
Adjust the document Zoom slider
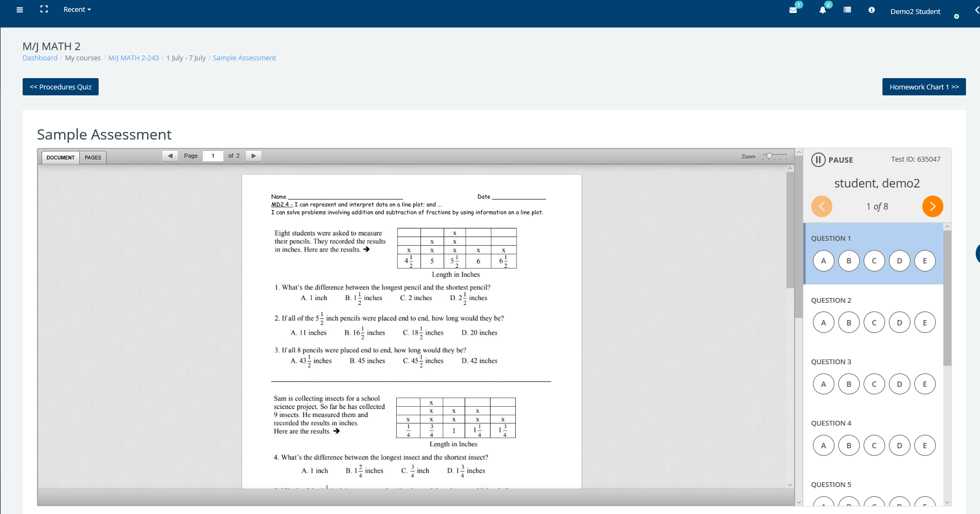point(770,156)
